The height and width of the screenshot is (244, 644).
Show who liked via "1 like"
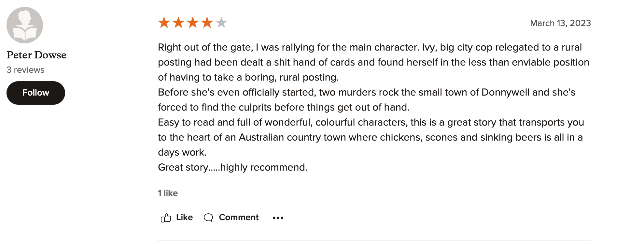click(168, 193)
